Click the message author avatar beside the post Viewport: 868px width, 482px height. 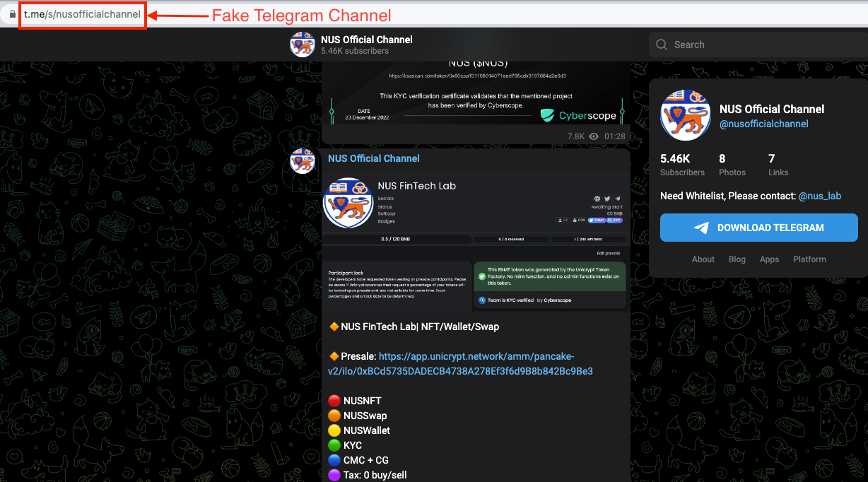click(x=303, y=161)
